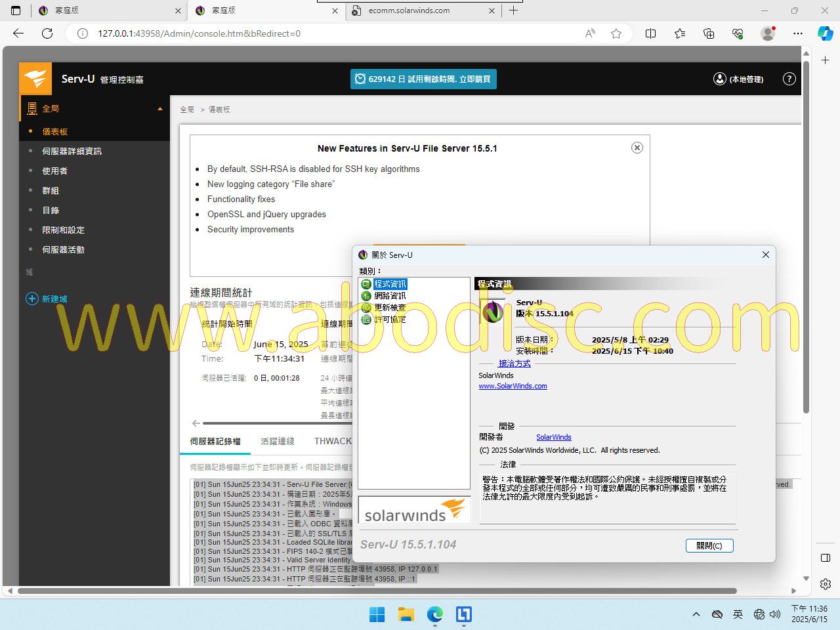Image resolution: width=840 pixels, height=630 pixels.
Task: Collapse the 全局 sidebar section arrow
Action: pos(160,109)
